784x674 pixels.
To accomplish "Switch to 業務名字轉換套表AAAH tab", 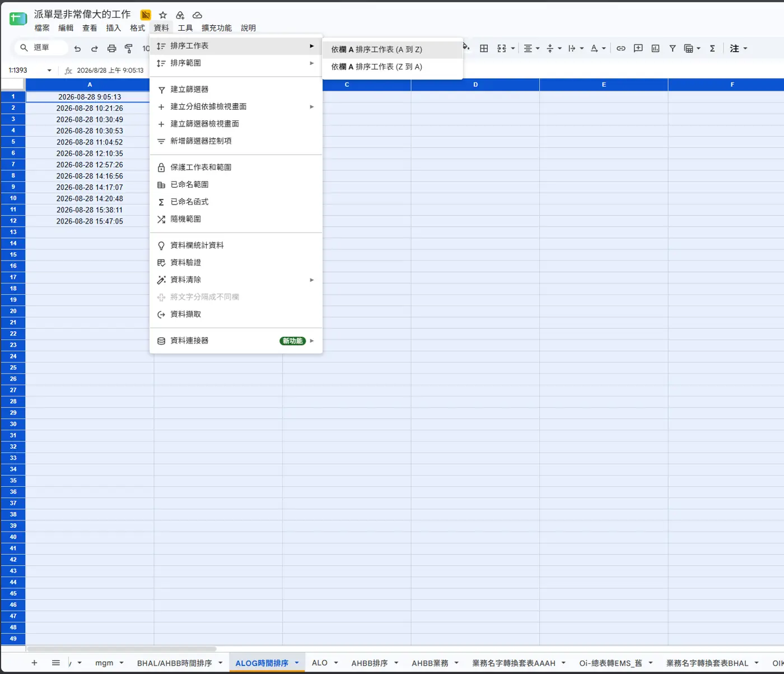I will tap(514, 663).
